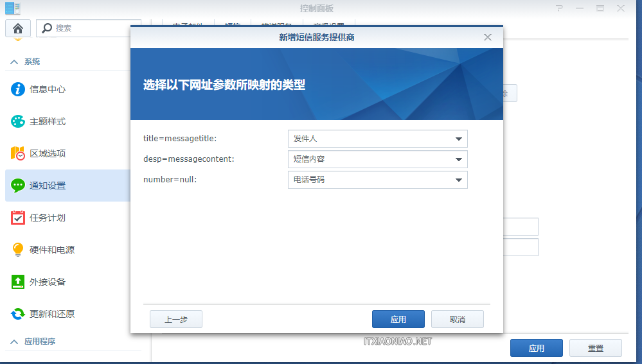Collapse the System (系统) section
Image resolution: width=642 pixels, height=364 pixels.
13,62
